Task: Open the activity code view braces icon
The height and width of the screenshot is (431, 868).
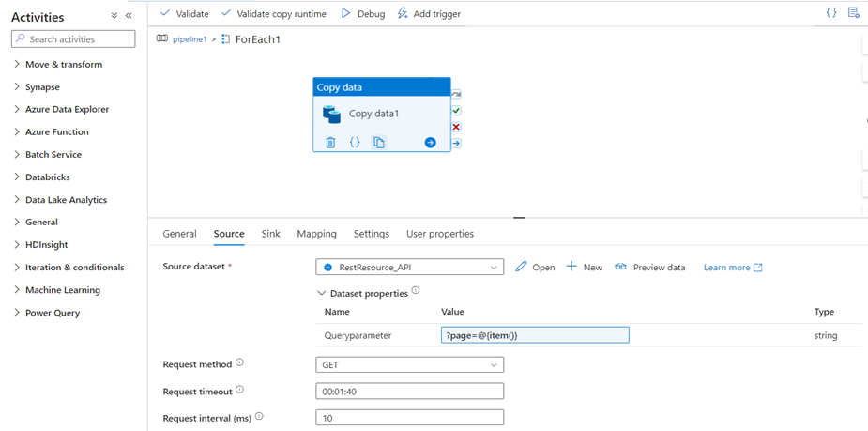Action: click(355, 143)
